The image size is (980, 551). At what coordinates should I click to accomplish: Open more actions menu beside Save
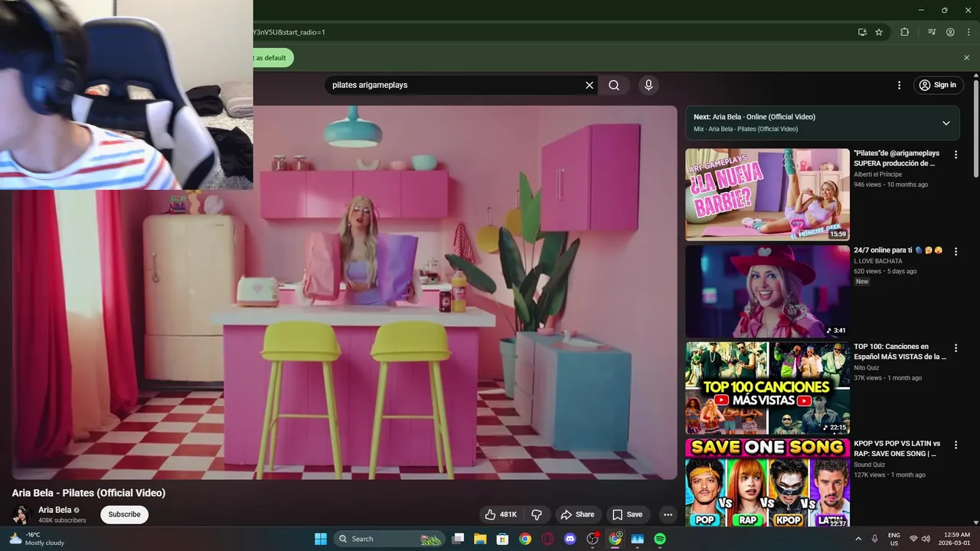click(x=668, y=514)
